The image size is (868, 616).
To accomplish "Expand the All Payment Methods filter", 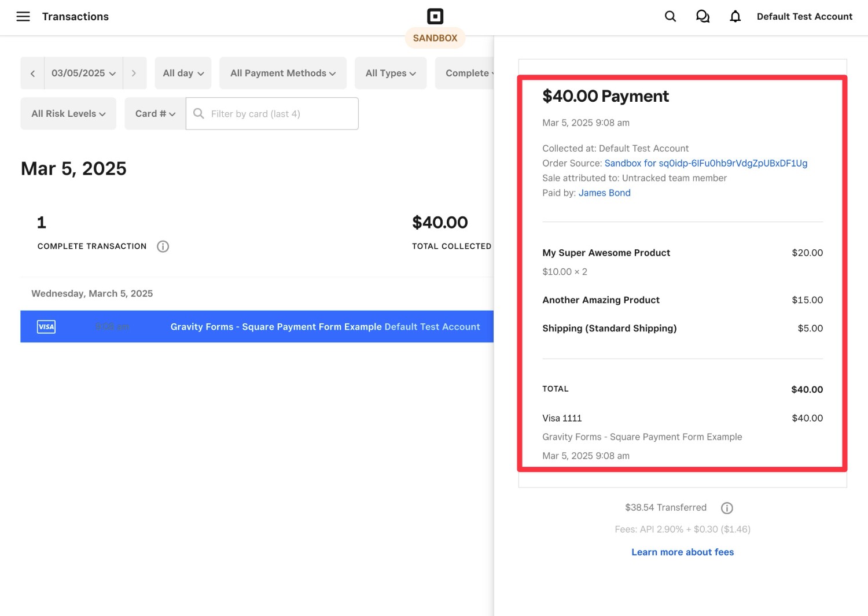I will (x=283, y=73).
